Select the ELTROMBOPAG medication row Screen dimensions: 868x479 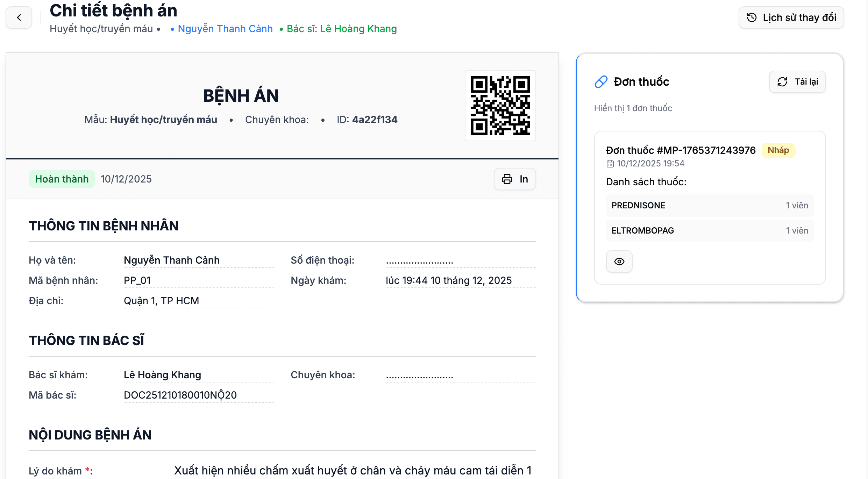click(710, 231)
